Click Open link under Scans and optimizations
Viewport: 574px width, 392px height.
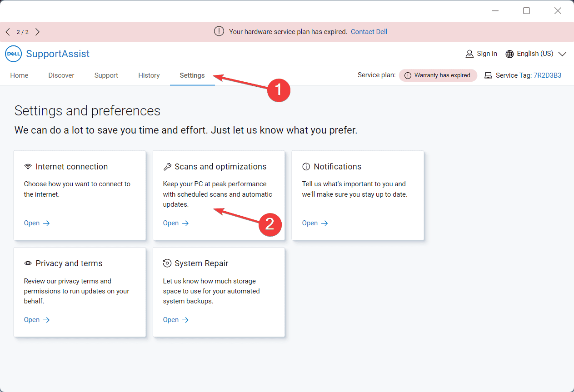pos(176,223)
